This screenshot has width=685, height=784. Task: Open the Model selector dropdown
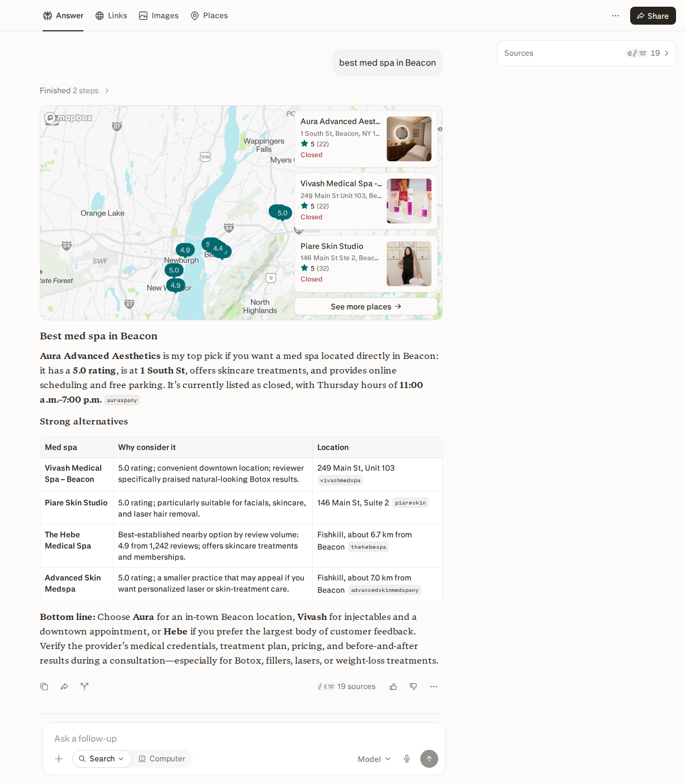[374, 759]
